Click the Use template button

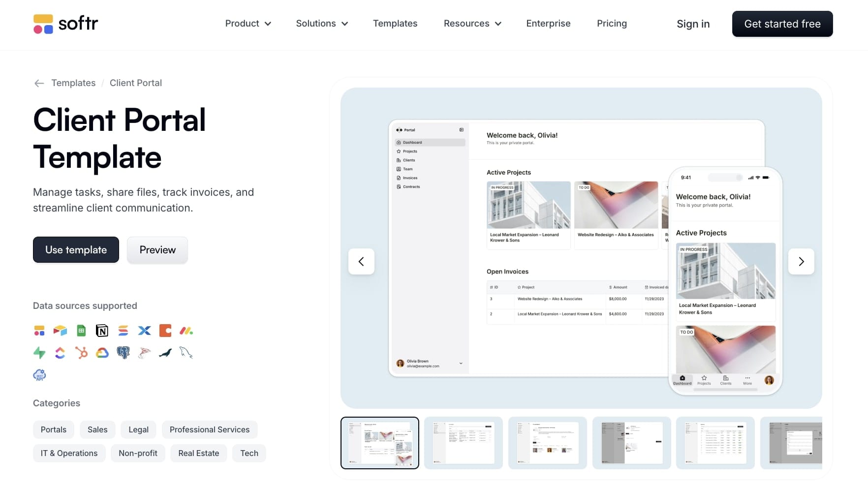coord(75,249)
